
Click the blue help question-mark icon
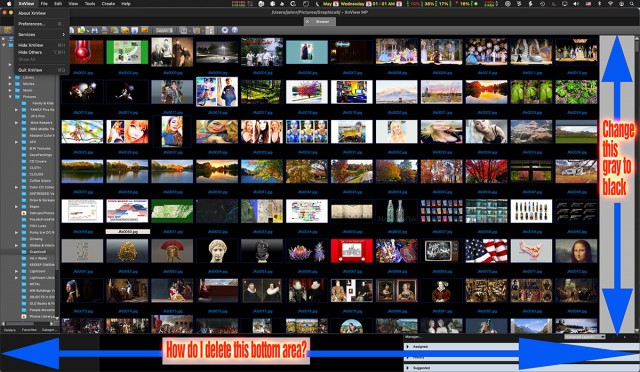tap(234, 30)
